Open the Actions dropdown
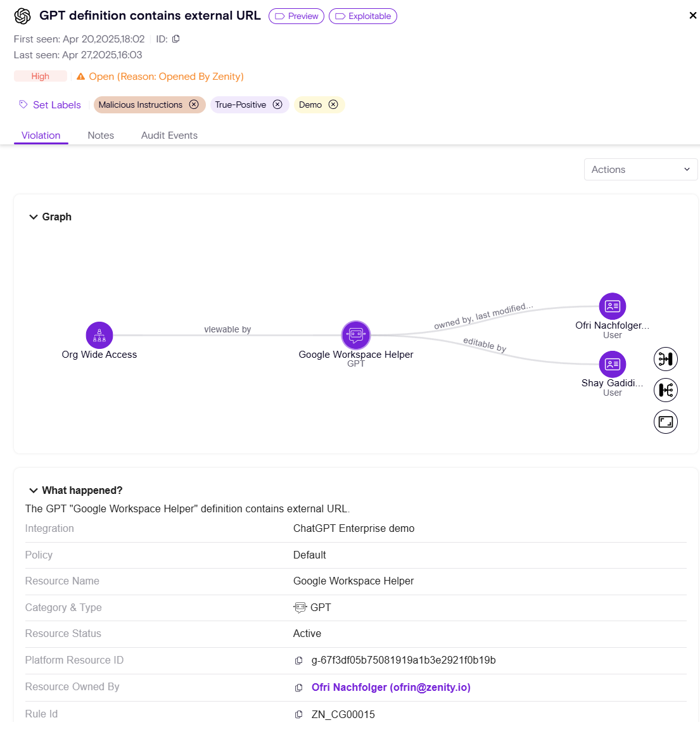This screenshot has width=700, height=732. [640, 170]
